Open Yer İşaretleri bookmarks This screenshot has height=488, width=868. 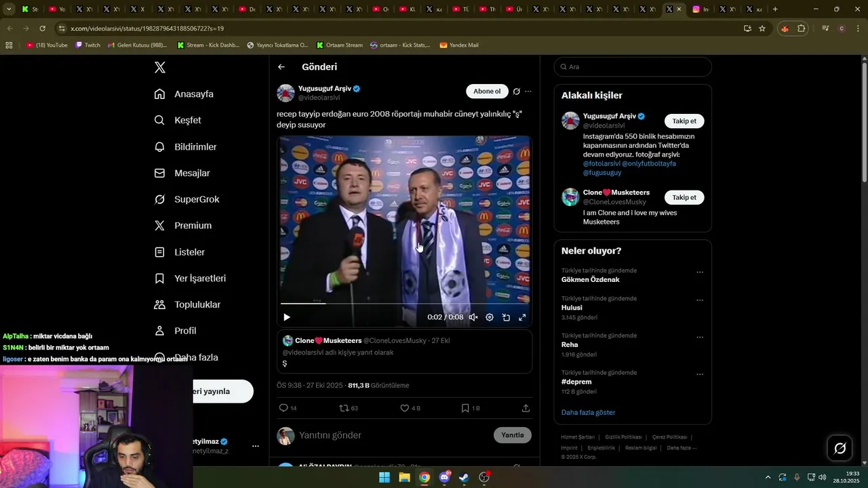point(190,279)
